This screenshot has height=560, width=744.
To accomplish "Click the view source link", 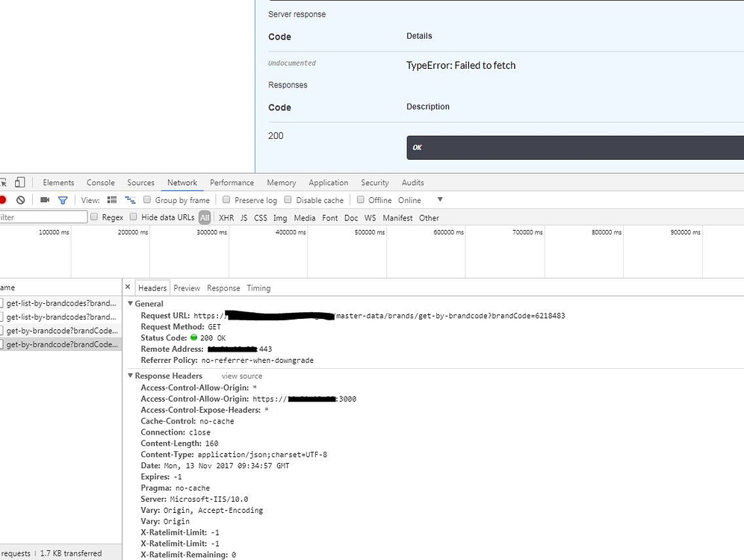I will point(241,376).
